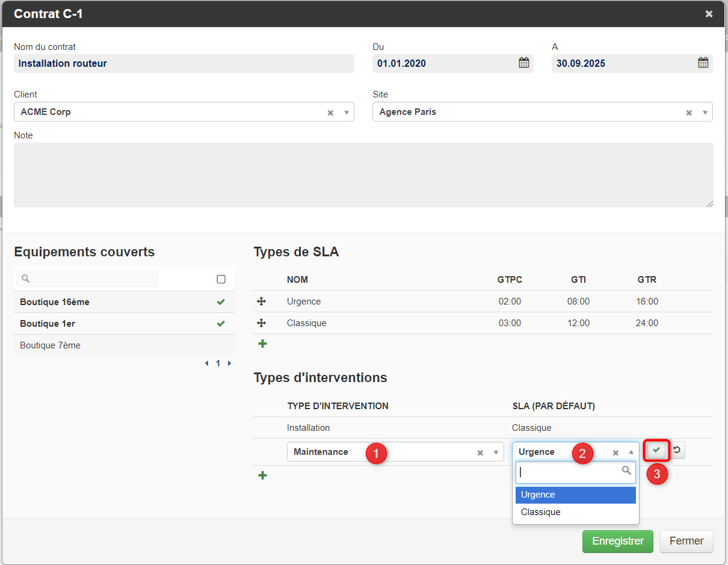Confirm intervention row with green checkmark

[656, 450]
